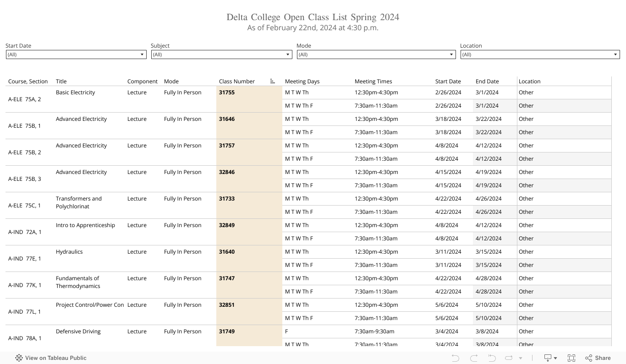The height and width of the screenshot is (364, 626).
Task: Click the Share icon
Action: tap(598, 358)
